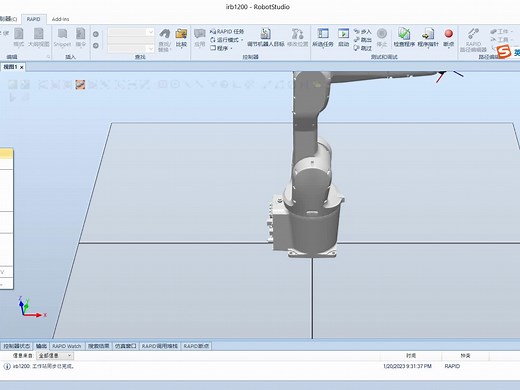Click the lower round navigate button
This screenshot has height=390, width=520.
pos(96,45)
